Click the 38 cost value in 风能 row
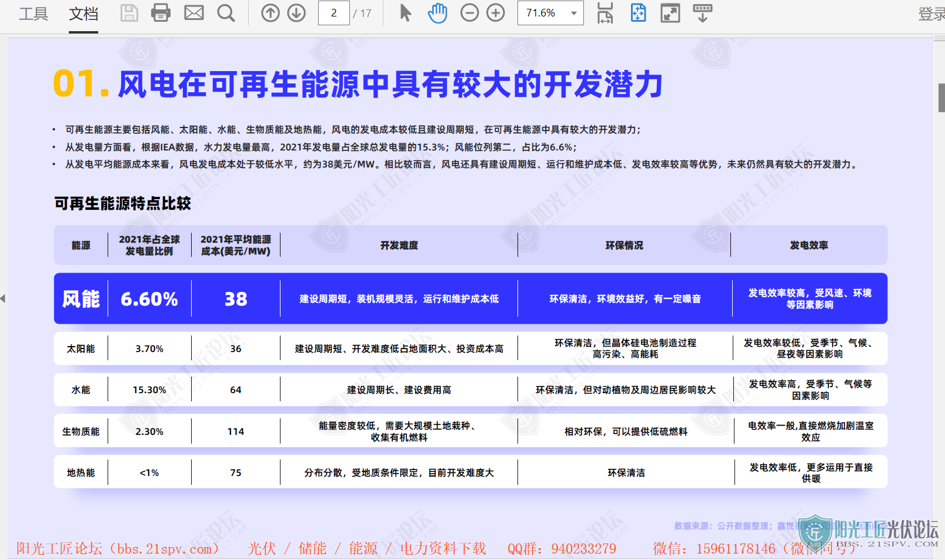The image size is (945, 560). coord(236,299)
